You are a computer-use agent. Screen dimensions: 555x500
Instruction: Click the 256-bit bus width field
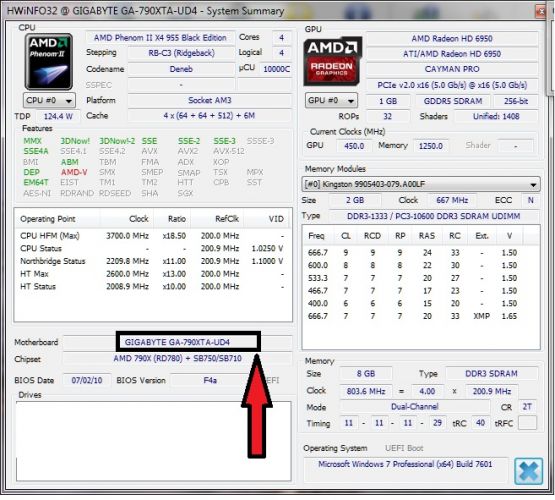(516, 101)
